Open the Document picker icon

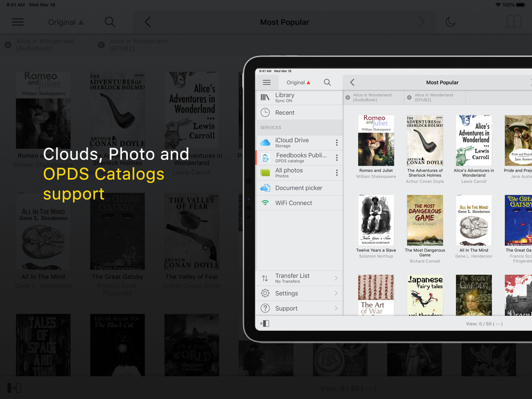point(265,188)
